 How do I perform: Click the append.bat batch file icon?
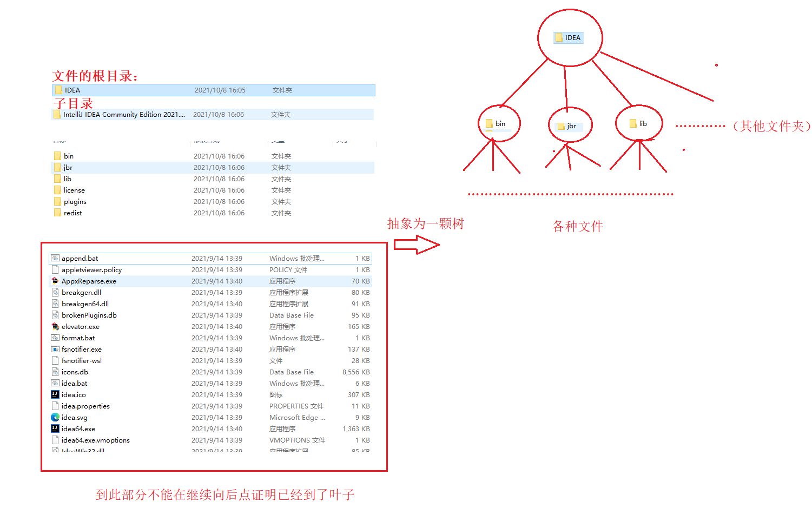click(55, 259)
